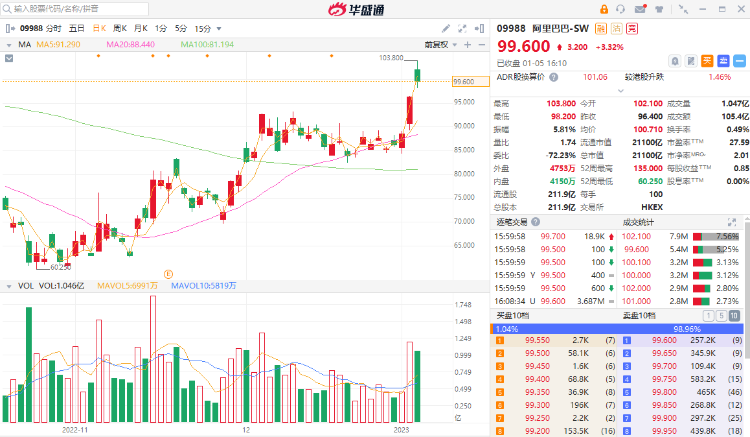Click the MA20:88.440 indicator label

click(x=131, y=44)
